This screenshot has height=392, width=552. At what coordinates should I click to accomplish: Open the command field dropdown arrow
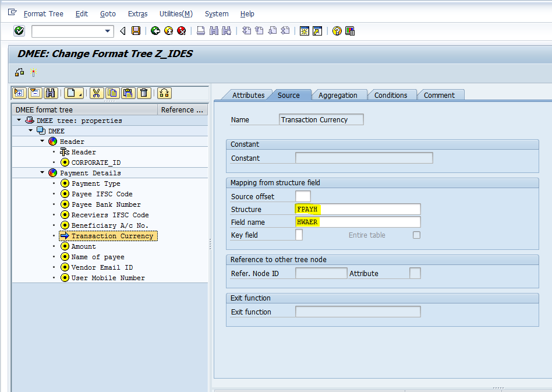pyautogui.click(x=107, y=31)
